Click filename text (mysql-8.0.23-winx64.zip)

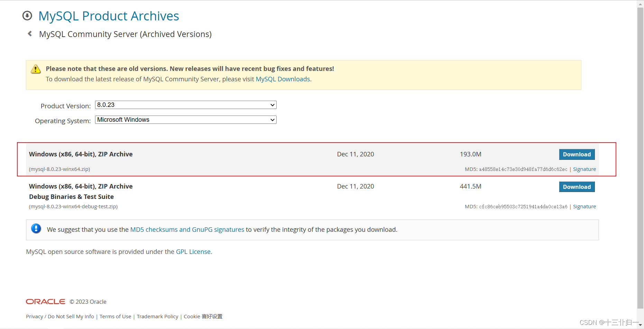pos(59,169)
